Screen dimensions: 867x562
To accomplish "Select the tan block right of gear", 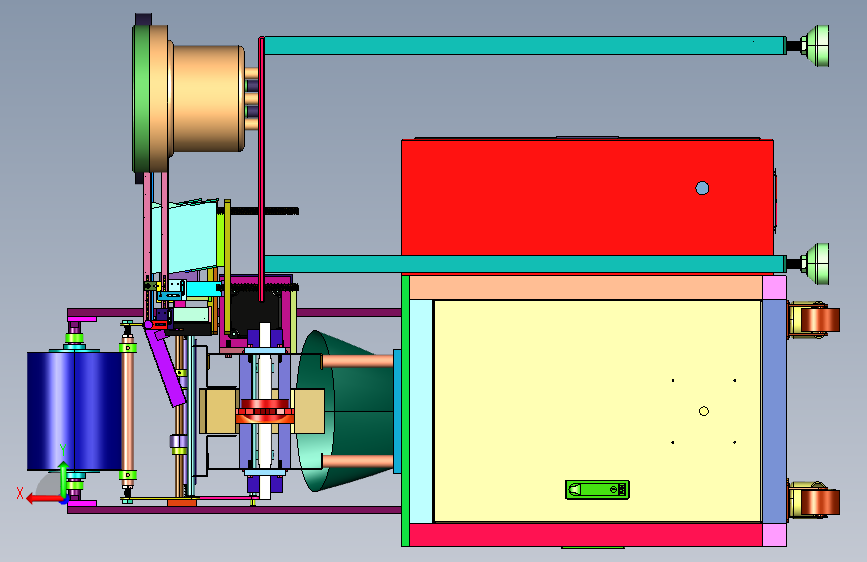I will 309,411.
